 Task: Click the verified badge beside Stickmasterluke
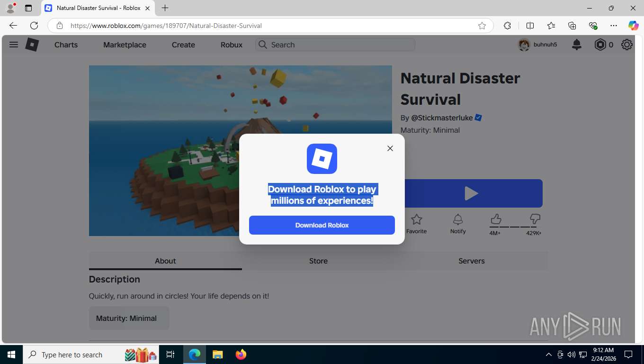pos(478,118)
